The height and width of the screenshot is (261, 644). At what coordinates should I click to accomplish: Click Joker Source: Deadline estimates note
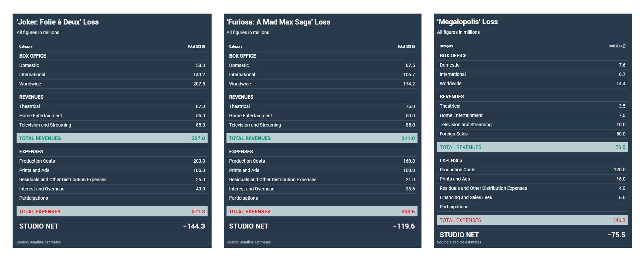39,242
